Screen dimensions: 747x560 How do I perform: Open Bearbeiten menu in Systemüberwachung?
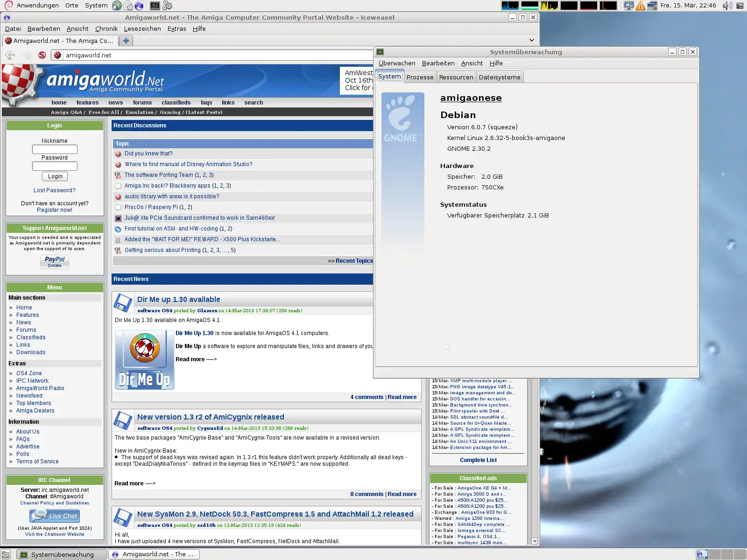point(438,63)
